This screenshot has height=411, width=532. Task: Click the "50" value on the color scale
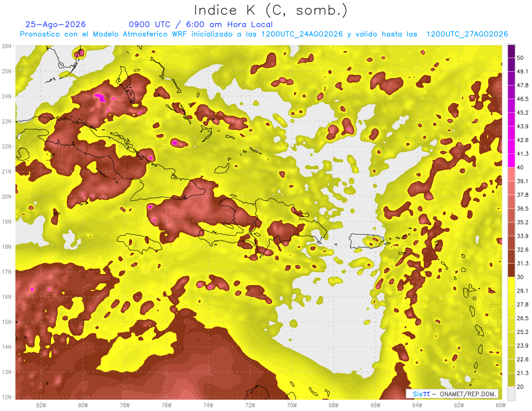pyautogui.click(x=520, y=58)
